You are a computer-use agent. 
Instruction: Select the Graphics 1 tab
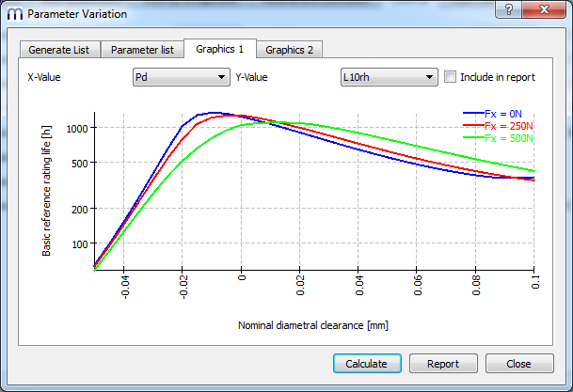pos(219,49)
